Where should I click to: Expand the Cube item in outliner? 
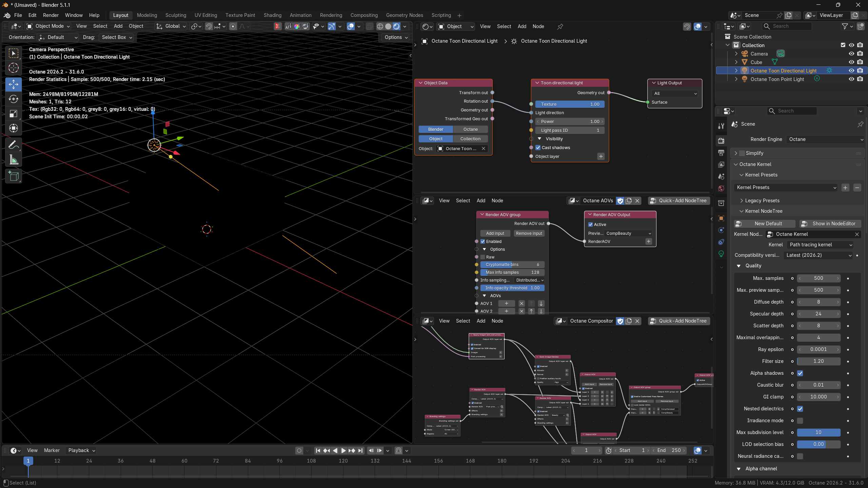coord(736,62)
